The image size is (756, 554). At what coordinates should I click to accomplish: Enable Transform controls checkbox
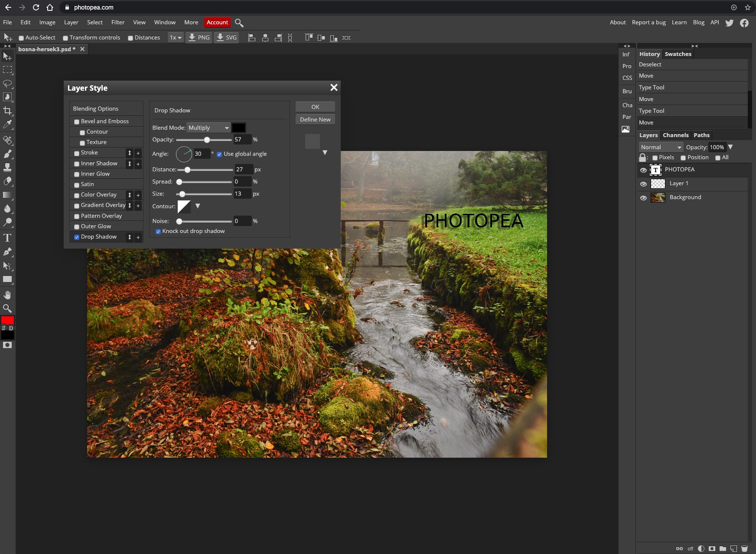[x=65, y=38]
